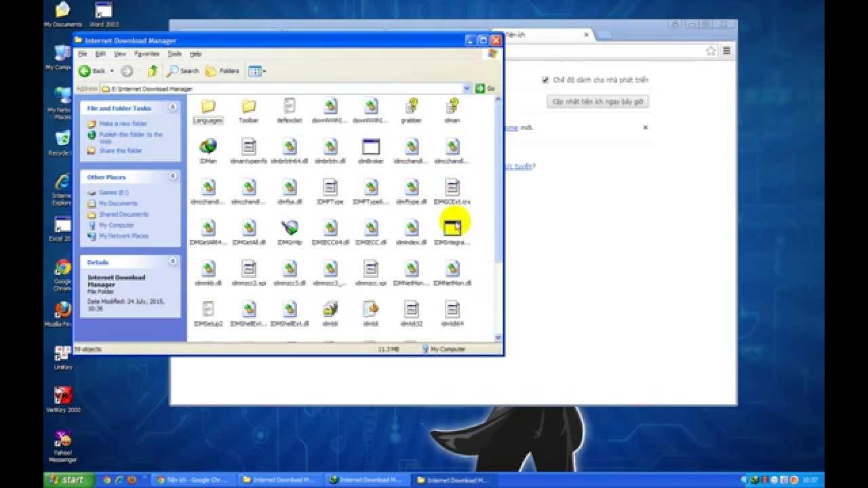Select the idmmzcc2.xpi file icon
Image resolution: width=868 pixels, height=488 pixels.
pyautogui.click(x=249, y=268)
